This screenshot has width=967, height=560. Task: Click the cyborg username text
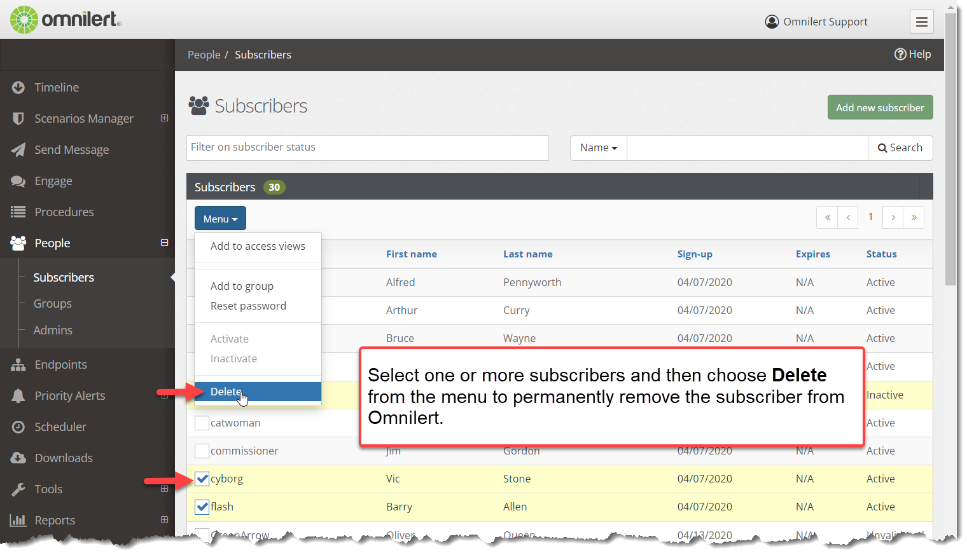click(x=226, y=479)
